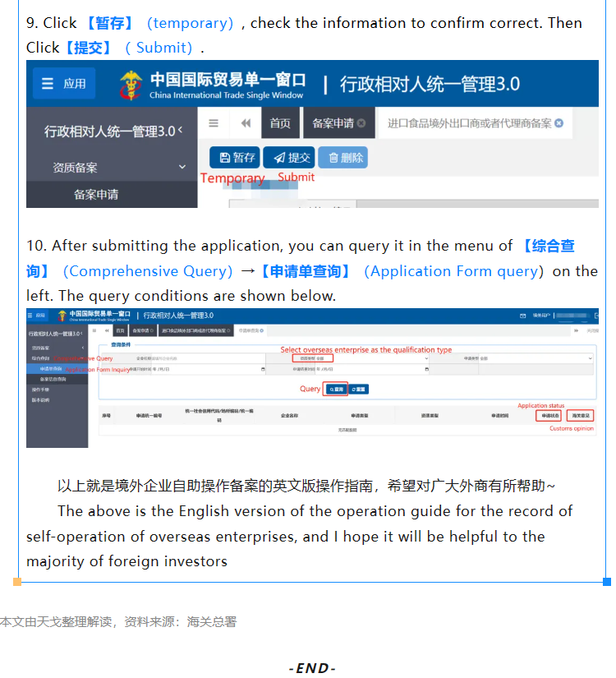Click the 重置 reset button beside Query
This screenshot has height=678, width=616.
click(x=359, y=389)
